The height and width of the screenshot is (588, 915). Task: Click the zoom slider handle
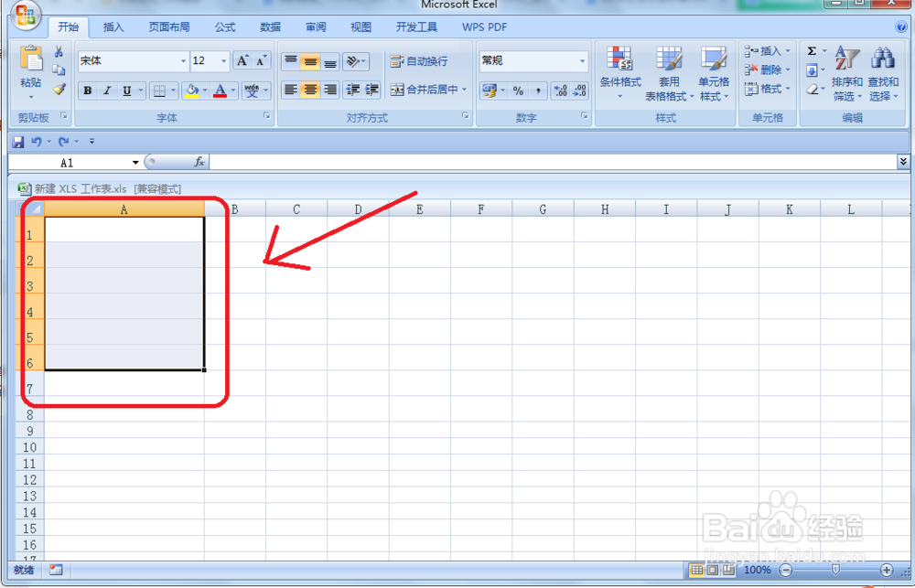(835, 570)
